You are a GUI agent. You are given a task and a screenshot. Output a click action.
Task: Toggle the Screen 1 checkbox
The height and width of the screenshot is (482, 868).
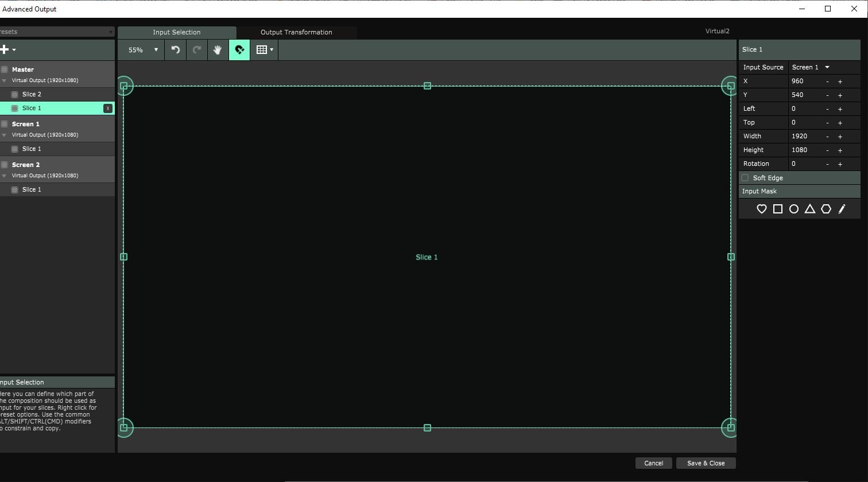pyautogui.click(x=5, y=124)
